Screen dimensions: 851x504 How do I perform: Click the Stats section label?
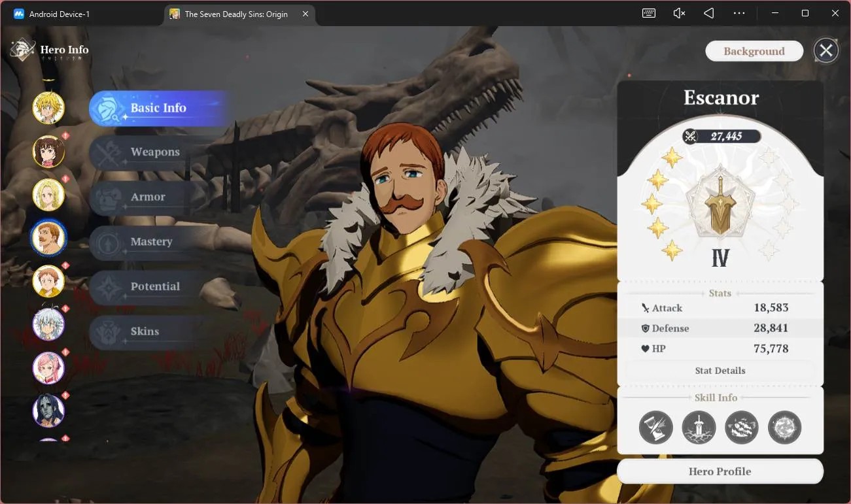point(720,293)
